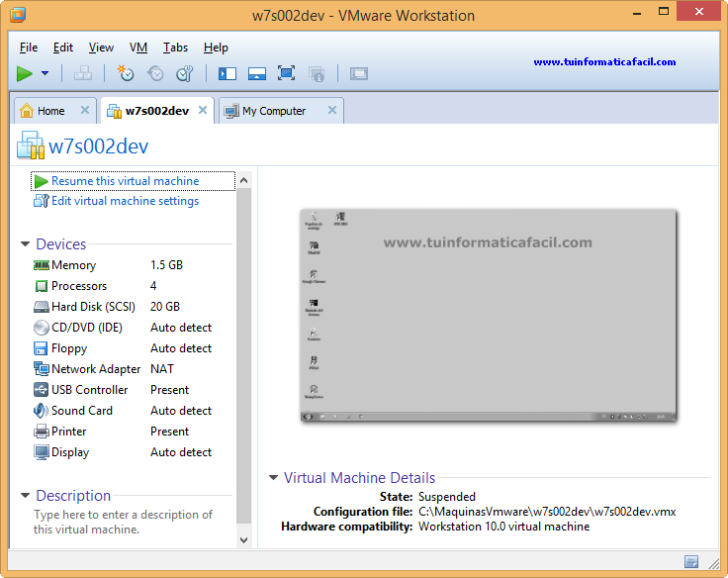Switch to the My Computer tab
This screenshot has height=578, width=728.
point(274,111)
